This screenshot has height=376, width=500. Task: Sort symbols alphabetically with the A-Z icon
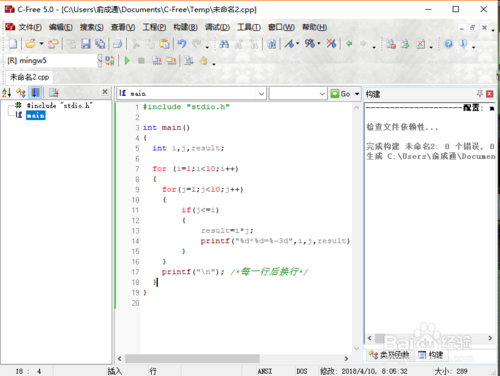(7, 92)
